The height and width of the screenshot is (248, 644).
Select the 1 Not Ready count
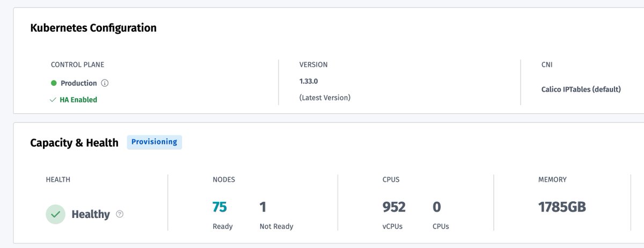click(263, 207)
